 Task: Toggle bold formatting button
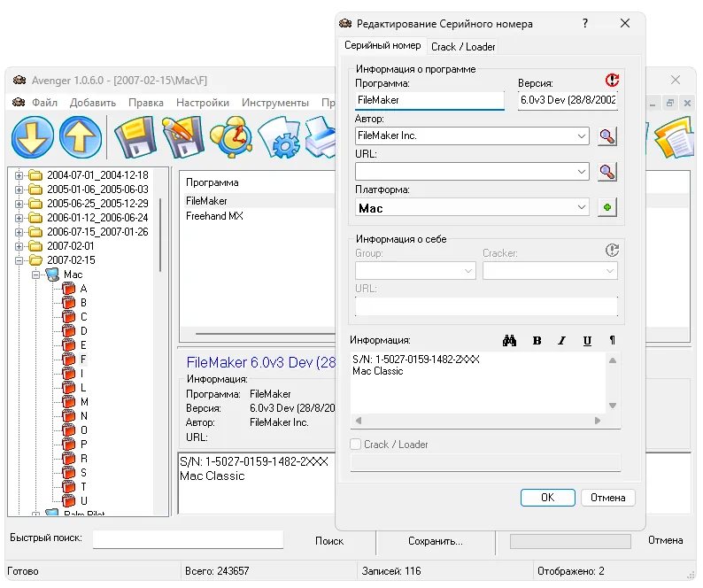(537, 340)
